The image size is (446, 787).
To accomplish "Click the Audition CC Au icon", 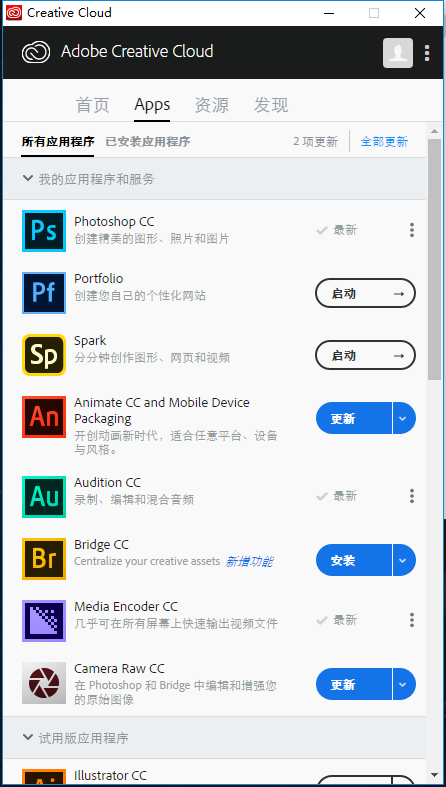I will pos(44,496).
